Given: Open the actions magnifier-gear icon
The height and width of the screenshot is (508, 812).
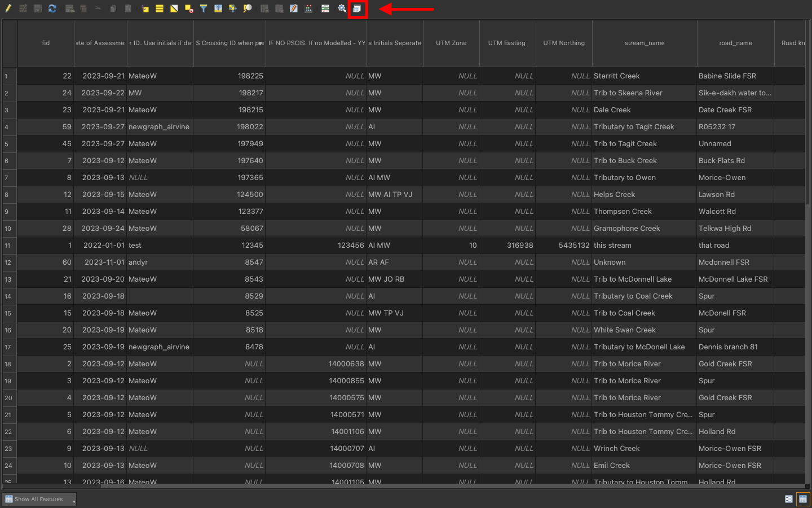Looking at the screenshot, I should click(x=342, y=8).
